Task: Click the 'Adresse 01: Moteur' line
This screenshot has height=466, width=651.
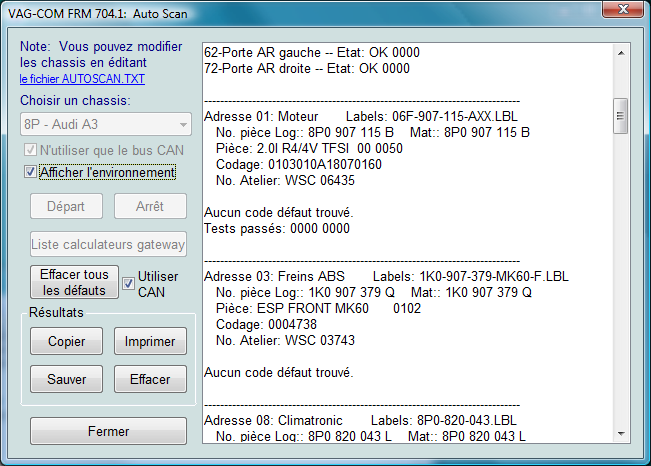Action: tap(361, 116)
